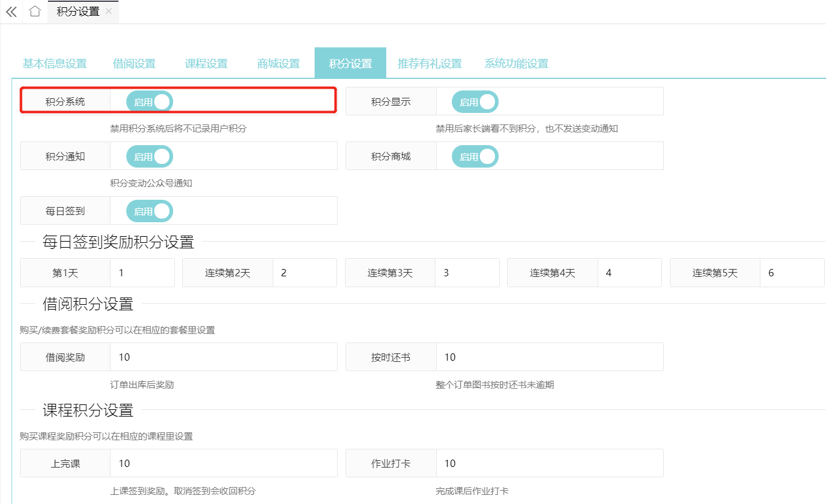
Task: Click the 作业打卡 points input
Action: 550,463
